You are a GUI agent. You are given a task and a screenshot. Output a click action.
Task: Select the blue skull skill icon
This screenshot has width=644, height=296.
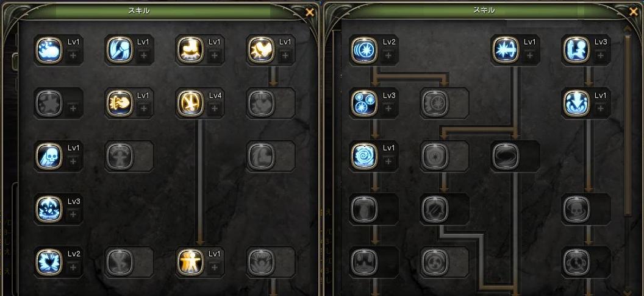pos(49,156)
